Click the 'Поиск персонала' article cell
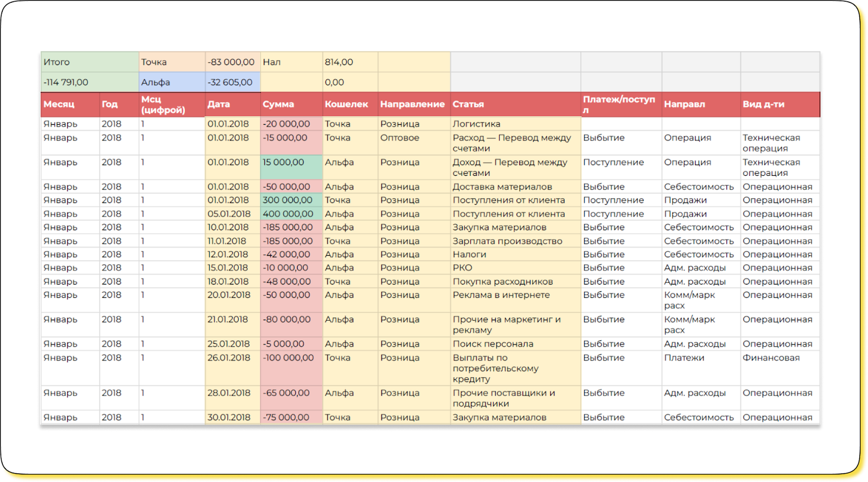The height and width of the screenshot is (482, 868). (x=493, y=344)
